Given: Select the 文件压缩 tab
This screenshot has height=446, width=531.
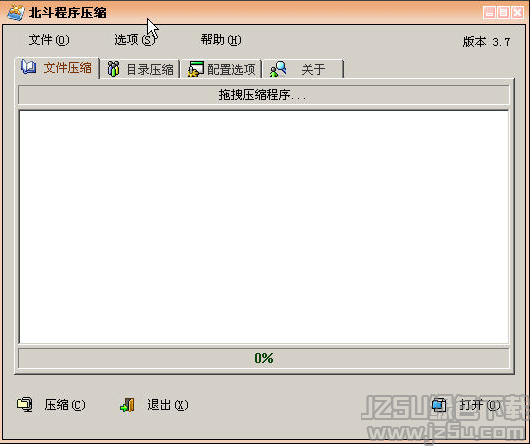Looking at the screenshot, I should tap(57, 68).
